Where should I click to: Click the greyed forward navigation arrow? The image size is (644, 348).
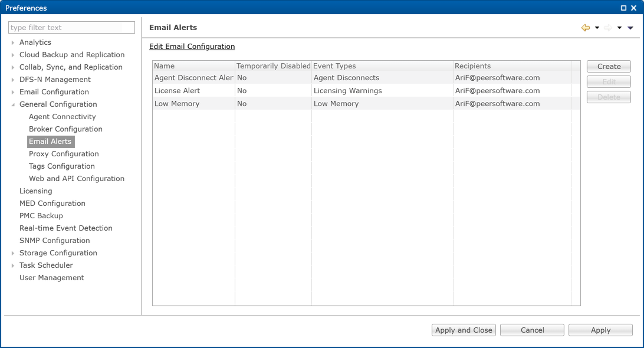tap(608, 28)
